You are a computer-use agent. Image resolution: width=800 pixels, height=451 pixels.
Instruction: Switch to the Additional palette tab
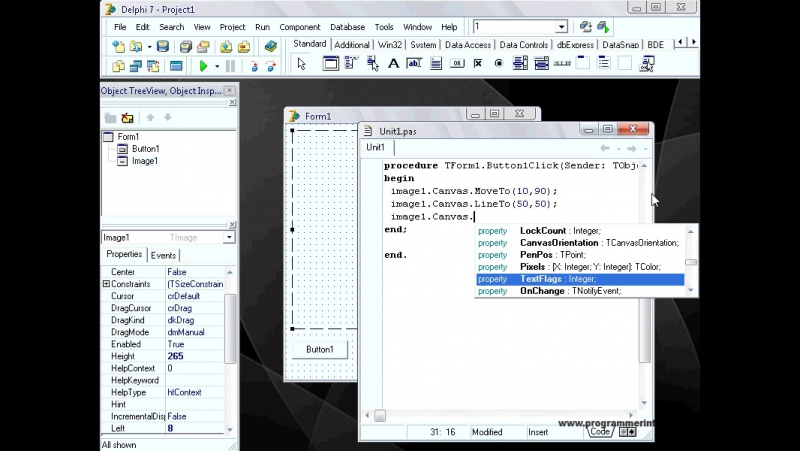(352, 45)
